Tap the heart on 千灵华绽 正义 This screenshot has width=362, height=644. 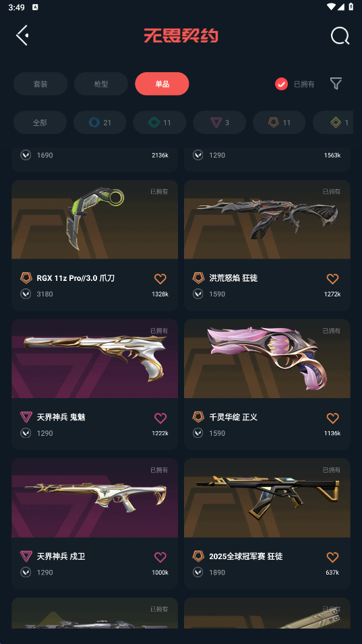pos(332,418)
